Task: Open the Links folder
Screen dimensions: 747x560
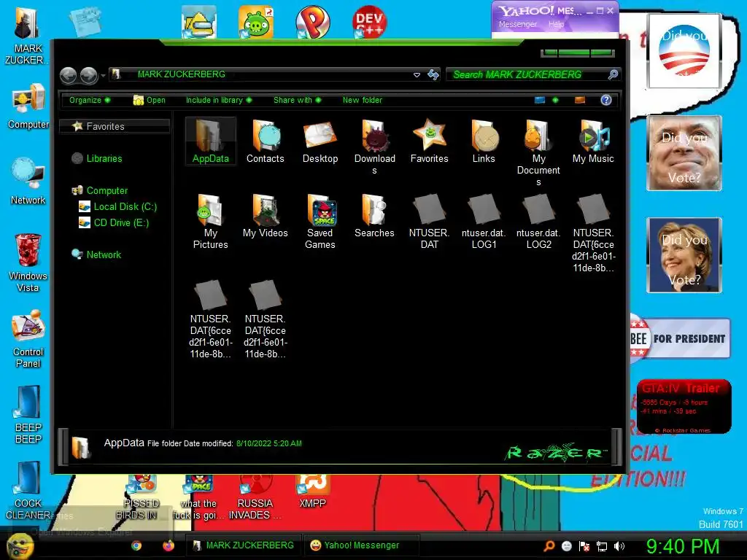Action: [484, 141]
